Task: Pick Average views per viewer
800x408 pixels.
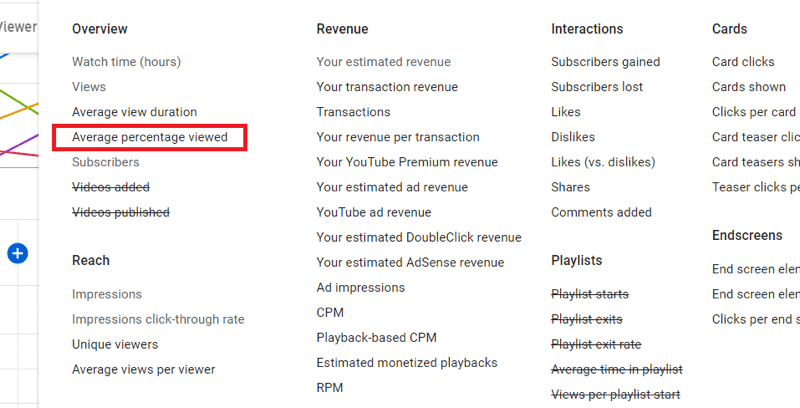Action: point(143,369)
